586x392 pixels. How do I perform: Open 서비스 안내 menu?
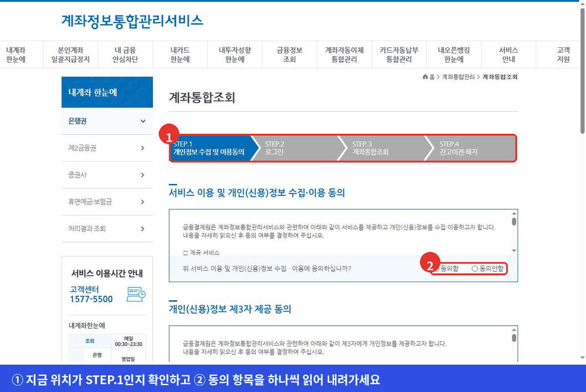pos(508,55)
